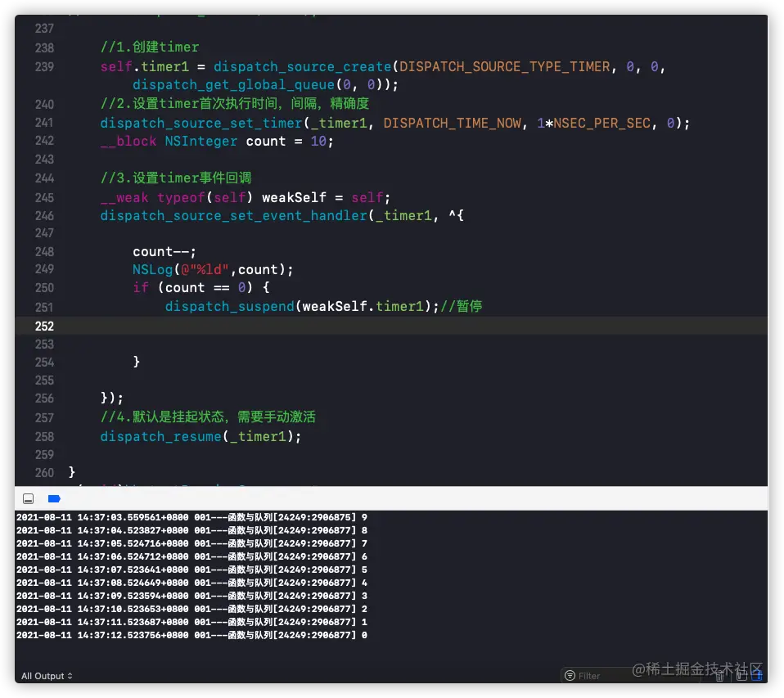Viewport: 784px width, 698px height.
Task: Click console log row 14:37:06 ending in 6
Action: (191, 556)
